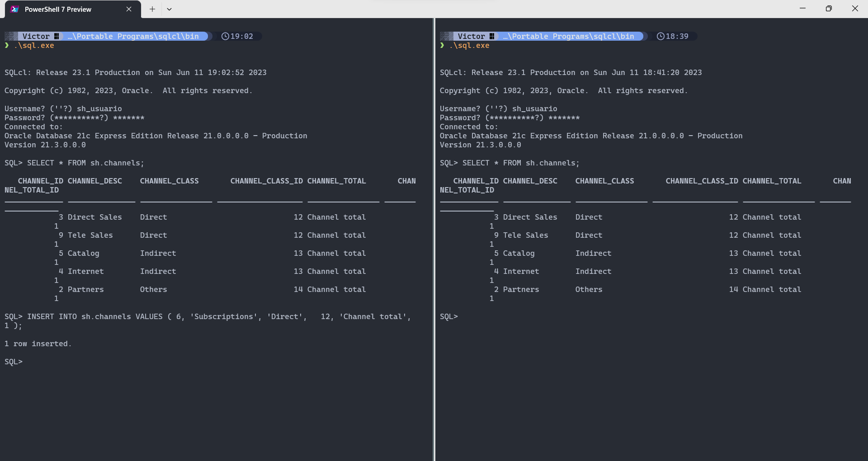Viewport: 868px width, 461px height.
Task: Open a new tab with plus button
Action: (x=152, y=9)
